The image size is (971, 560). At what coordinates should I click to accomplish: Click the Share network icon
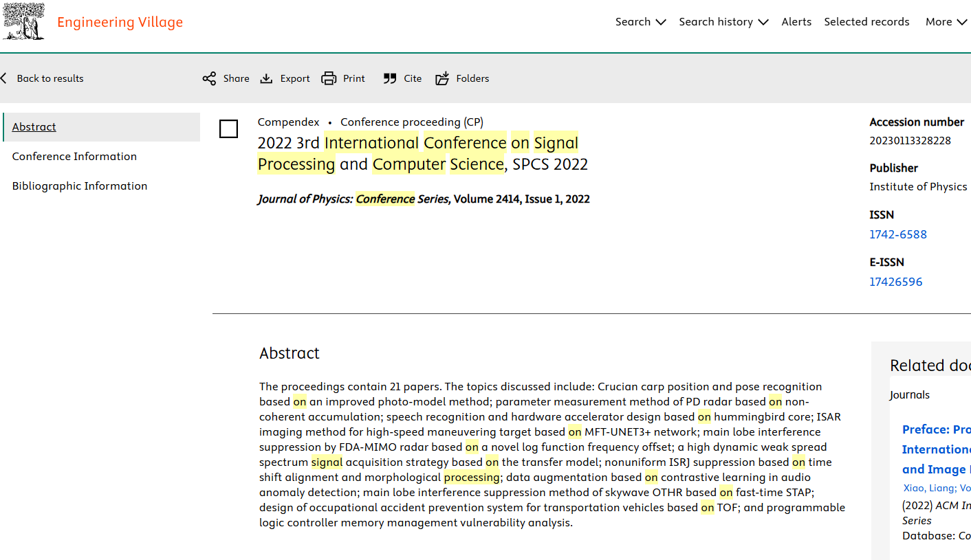point(209,78)
